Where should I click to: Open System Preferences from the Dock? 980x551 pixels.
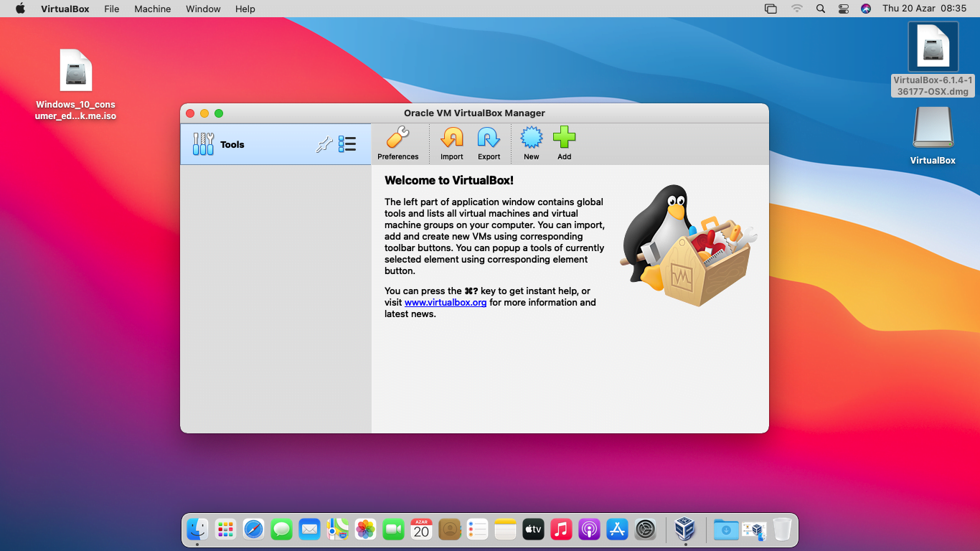tap(646, 529)
